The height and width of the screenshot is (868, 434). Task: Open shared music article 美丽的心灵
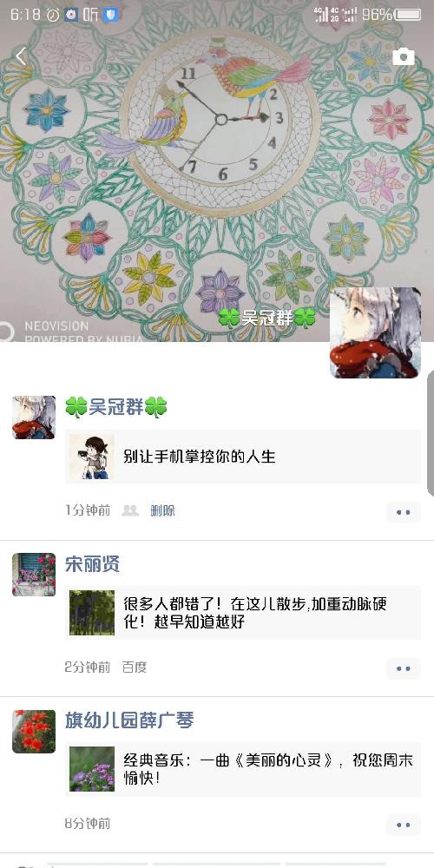[x=242, y=769]
